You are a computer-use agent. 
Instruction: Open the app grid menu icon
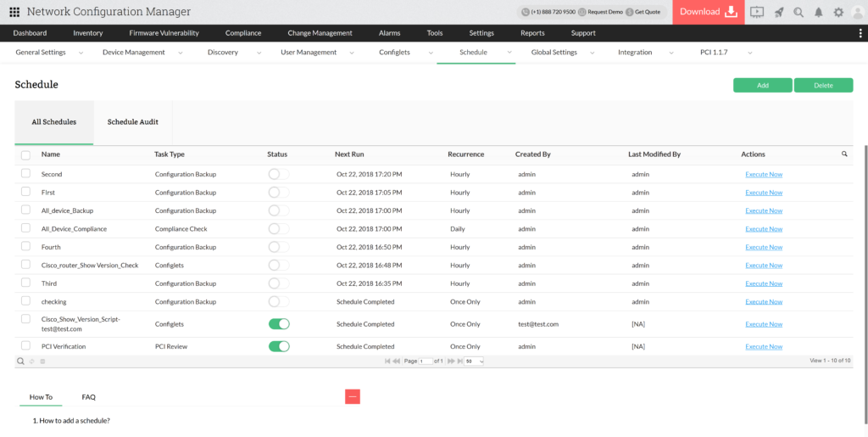pyautogui.click(x=14, y=12)
